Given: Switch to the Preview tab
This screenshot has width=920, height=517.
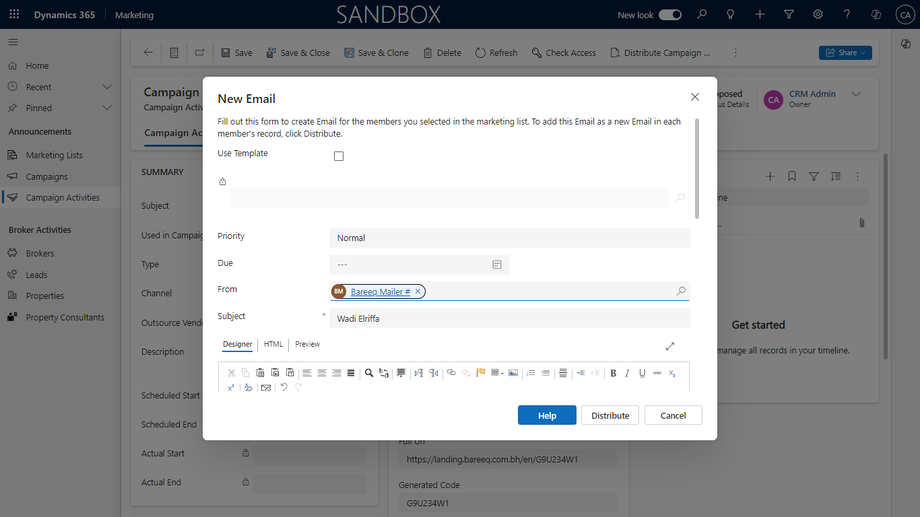Looking at the screenshot, I should (x=307, y=344).
